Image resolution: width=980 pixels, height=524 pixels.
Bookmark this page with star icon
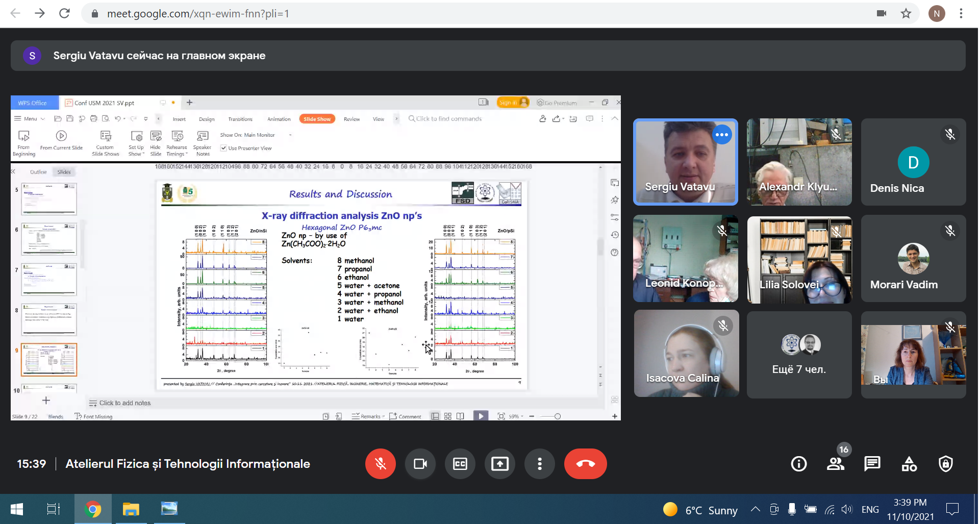point(906,14)
